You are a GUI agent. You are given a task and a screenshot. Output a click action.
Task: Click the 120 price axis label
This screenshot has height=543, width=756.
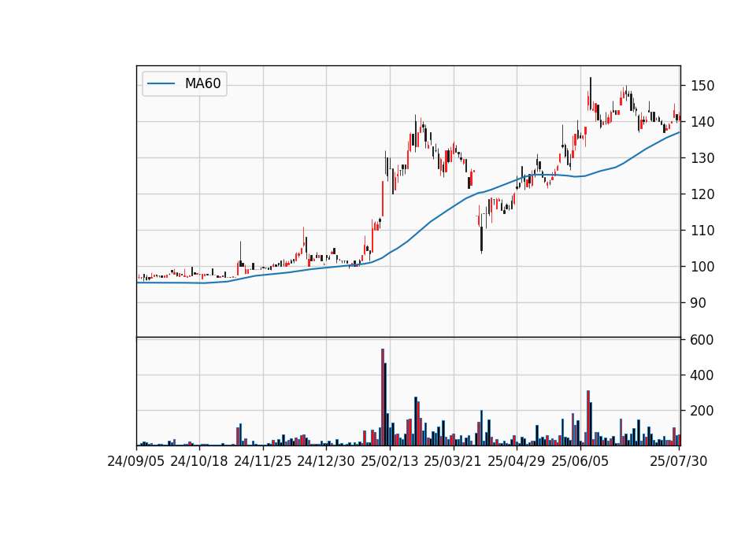tap(702, 194)
